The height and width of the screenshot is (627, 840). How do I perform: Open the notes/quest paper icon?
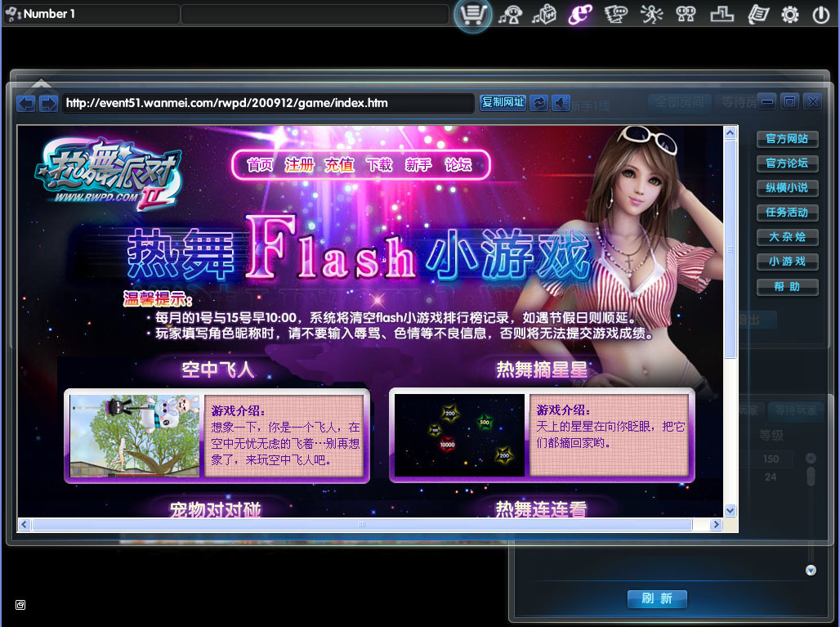pos(758,15)
